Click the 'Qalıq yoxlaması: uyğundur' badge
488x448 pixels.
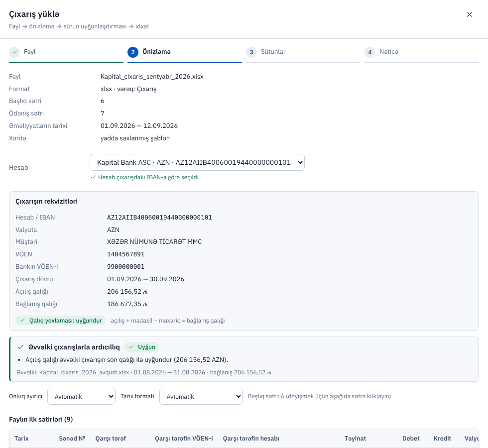(61, 321)
